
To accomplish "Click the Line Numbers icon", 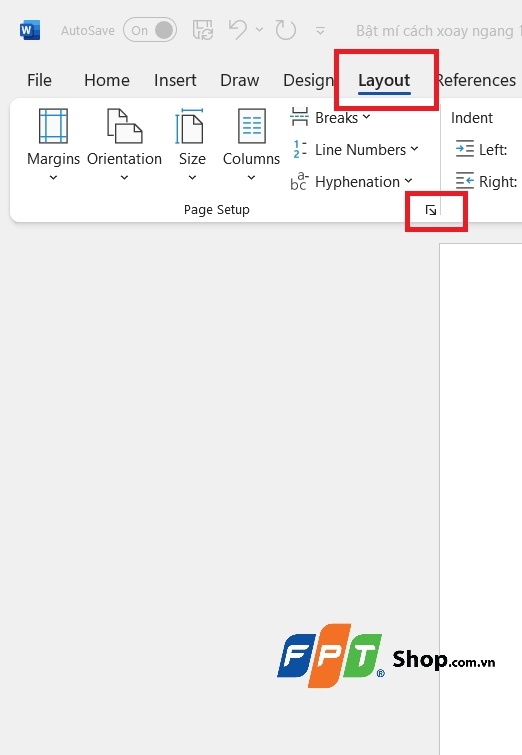I will click(300, 149).
